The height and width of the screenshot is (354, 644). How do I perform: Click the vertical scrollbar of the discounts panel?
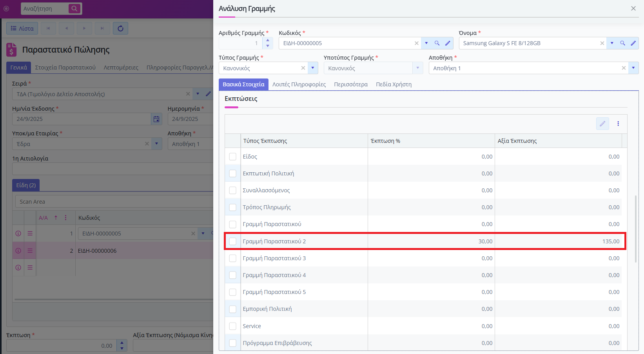pyautogui.click(x=636, y=228)
